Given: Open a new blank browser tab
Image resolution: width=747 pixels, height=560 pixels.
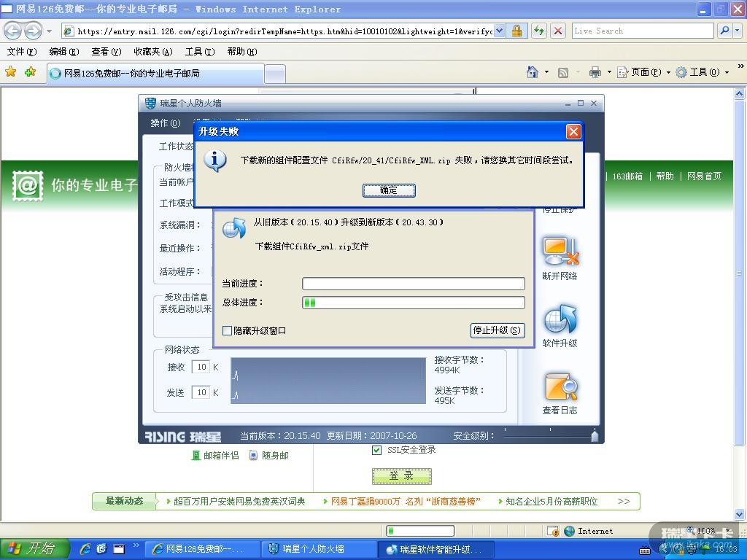Looking at the screenshot, I should pyautogui.click(x=275, y=74).
